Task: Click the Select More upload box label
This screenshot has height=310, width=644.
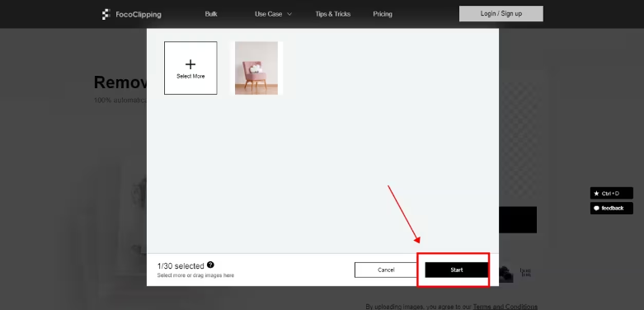Action: [190, 77]
